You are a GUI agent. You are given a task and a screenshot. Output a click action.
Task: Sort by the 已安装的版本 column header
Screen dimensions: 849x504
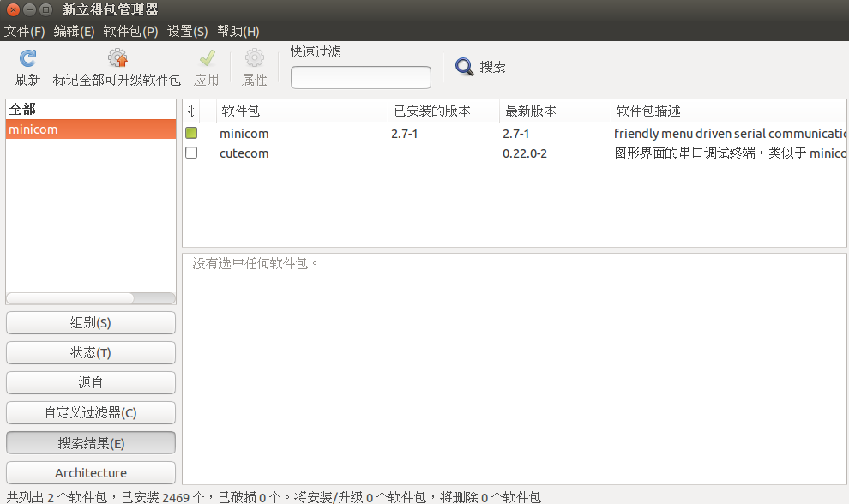coord(443,111)
